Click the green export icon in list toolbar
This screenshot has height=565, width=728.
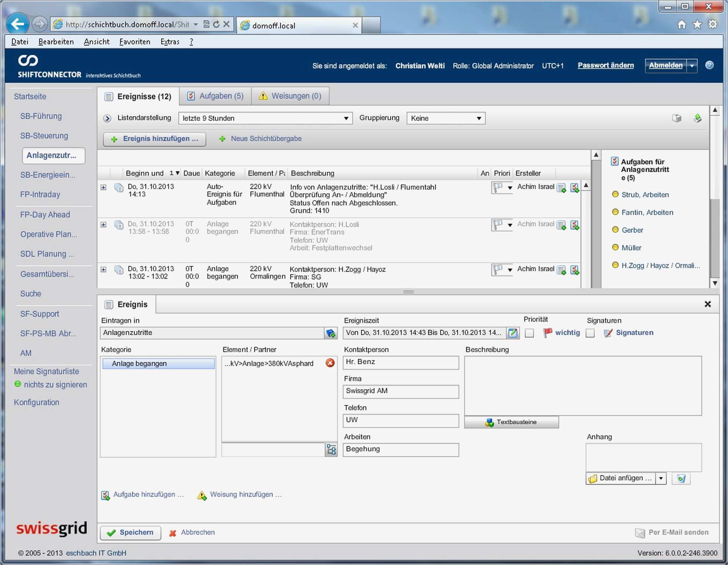697,118
